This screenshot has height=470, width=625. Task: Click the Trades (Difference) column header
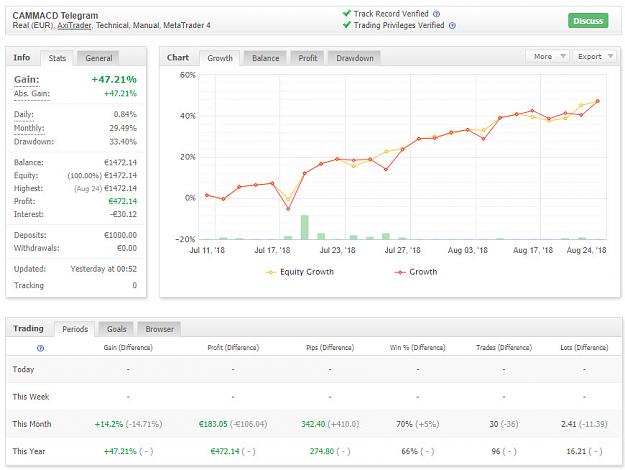pyautogui.click(x=504, y=348)
